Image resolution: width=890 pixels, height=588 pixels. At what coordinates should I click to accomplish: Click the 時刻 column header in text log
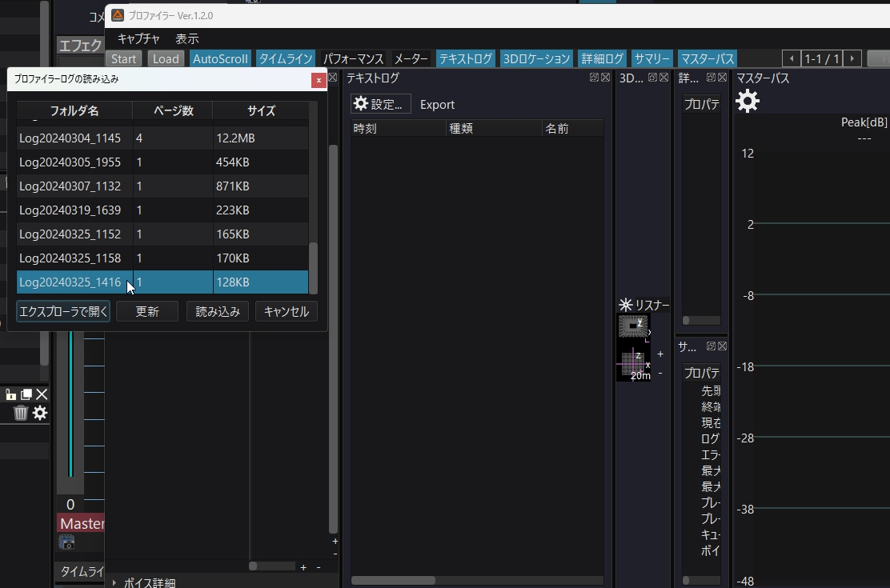coord(399,128)
